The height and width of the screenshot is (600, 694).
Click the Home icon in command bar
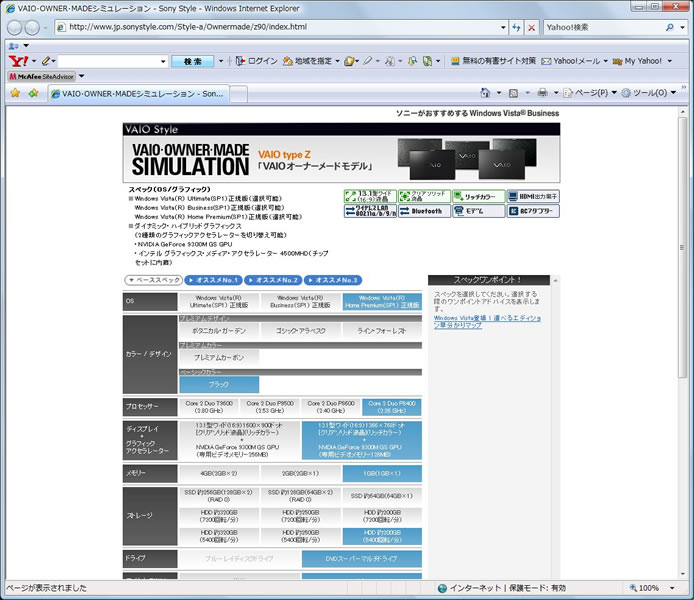tap(486, 93)
